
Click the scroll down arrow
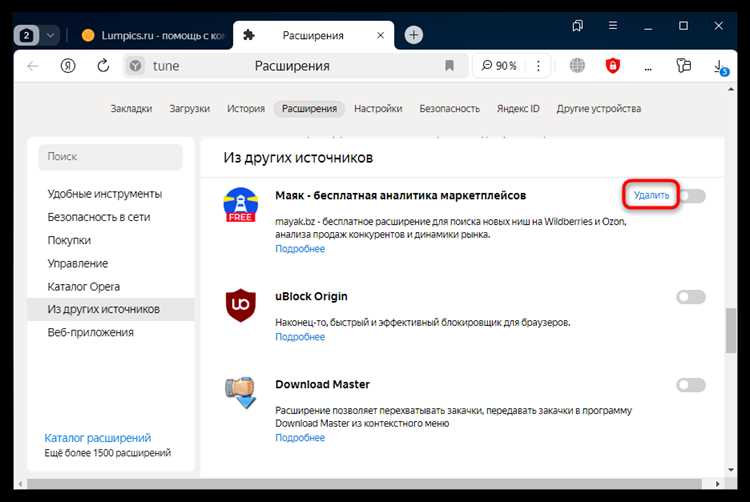731,470
